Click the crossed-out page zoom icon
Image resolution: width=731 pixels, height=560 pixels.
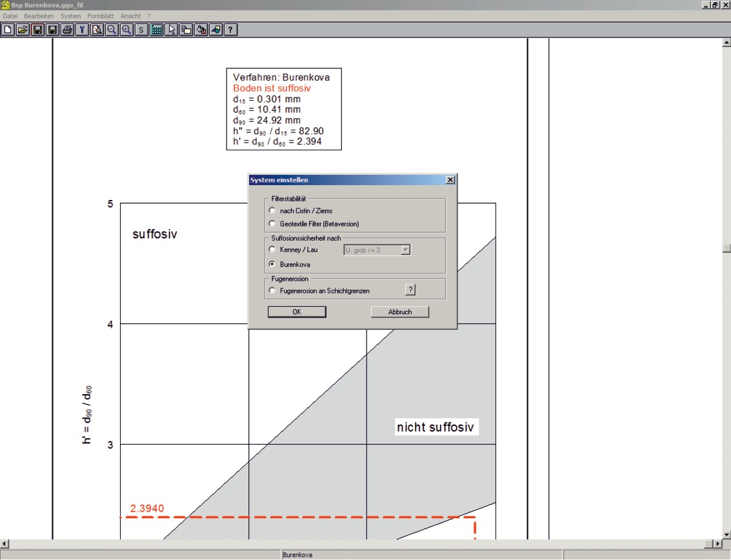pos(97,30)
